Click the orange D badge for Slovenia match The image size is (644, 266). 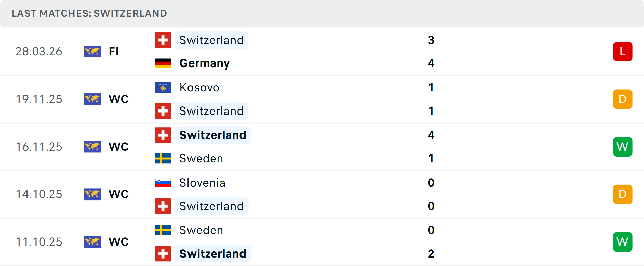623,194
